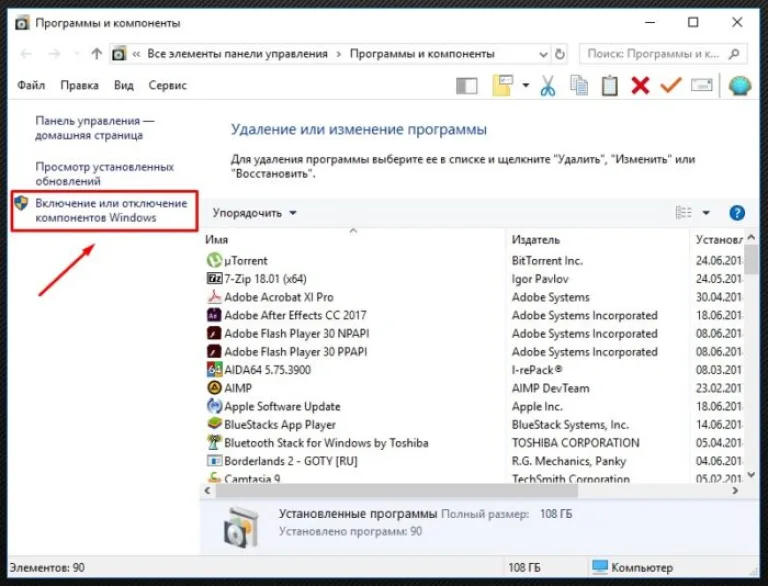Click the horizontal scrollbar left arrow
The width and height of the screenshot is (768, 586).
208,490
